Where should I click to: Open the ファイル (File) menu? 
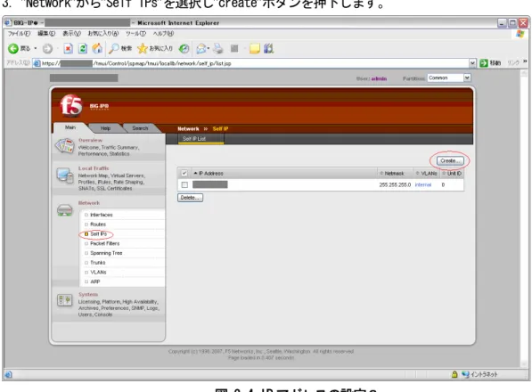coord(19,34)
